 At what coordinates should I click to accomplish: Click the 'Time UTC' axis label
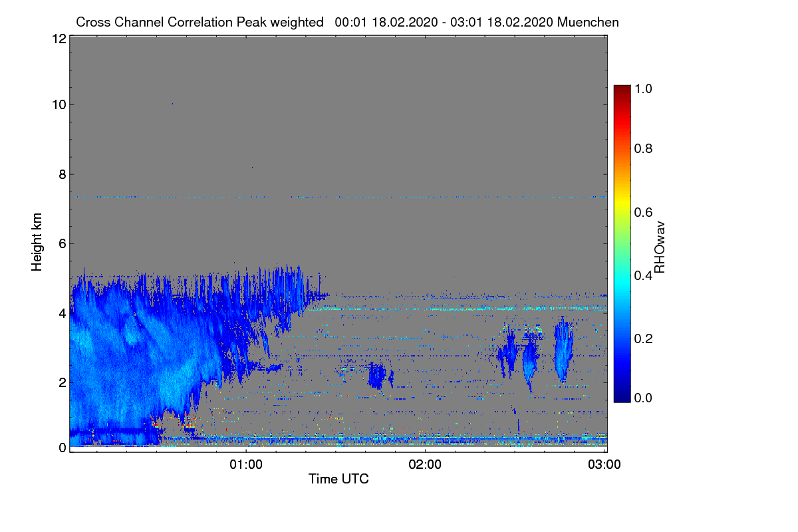click(x=338, y=478)
